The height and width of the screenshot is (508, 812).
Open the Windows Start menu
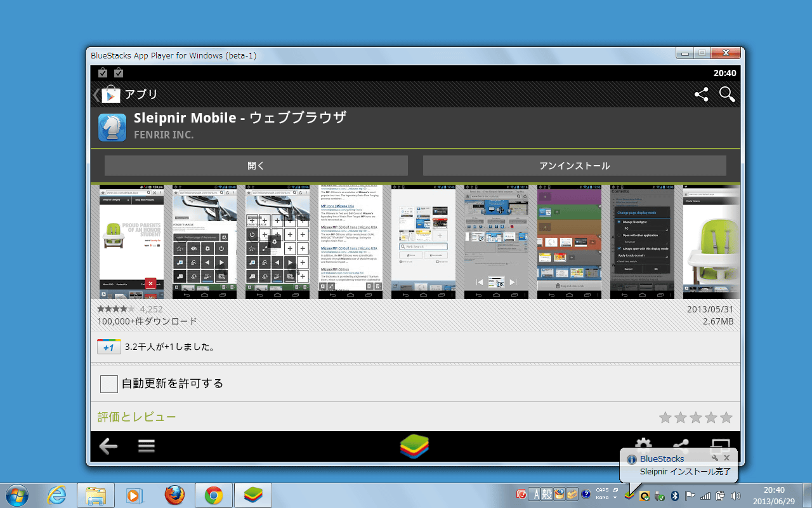click(17, 495)
